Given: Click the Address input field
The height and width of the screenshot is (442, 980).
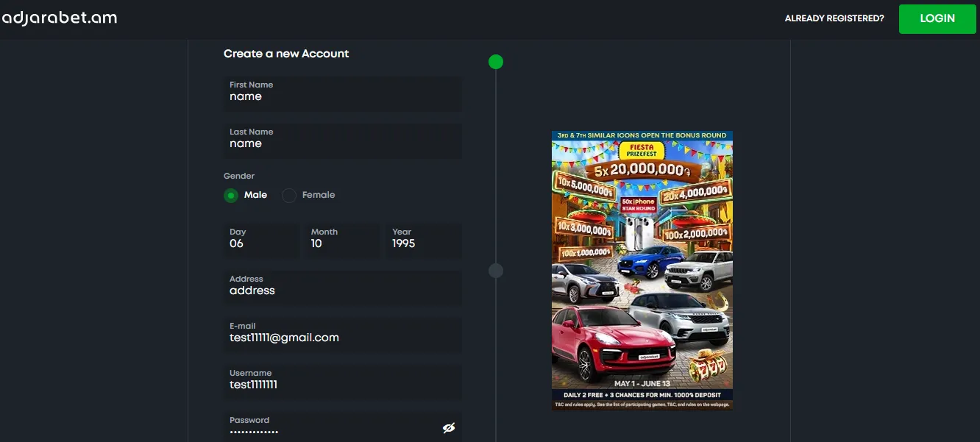Looking at the screenshot, I should pyautogui.click(x=343, y=288).
